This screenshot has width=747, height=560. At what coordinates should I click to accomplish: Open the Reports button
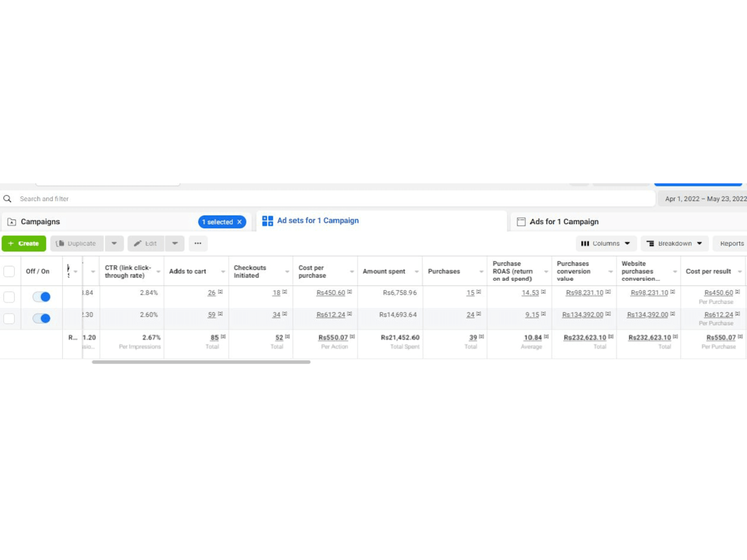(731, 243)
